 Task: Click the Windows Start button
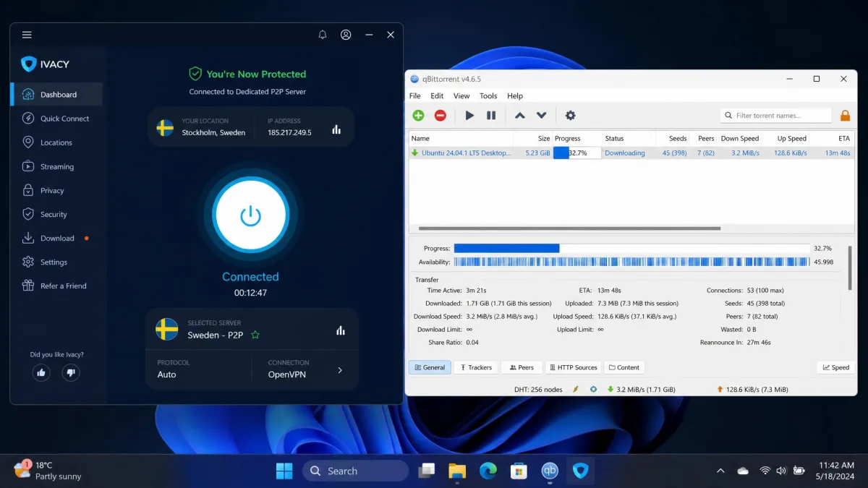(x=284, y=471)
